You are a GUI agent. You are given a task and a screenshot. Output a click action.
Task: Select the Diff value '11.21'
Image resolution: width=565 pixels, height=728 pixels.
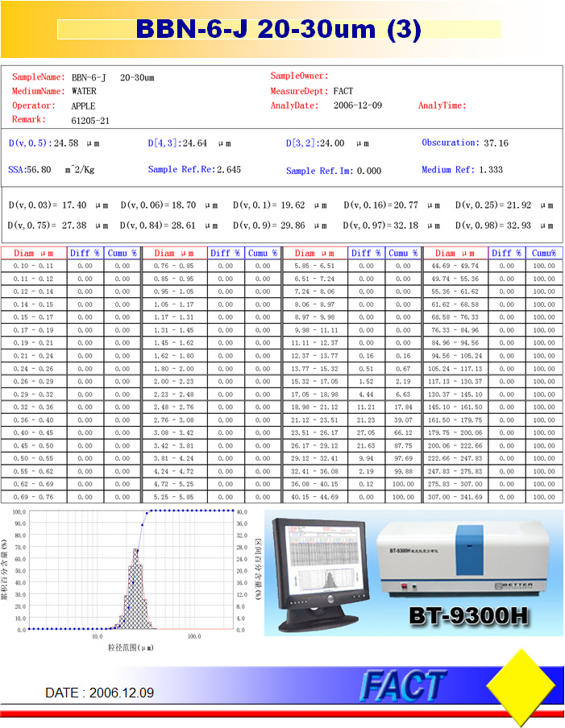[366, 407]
